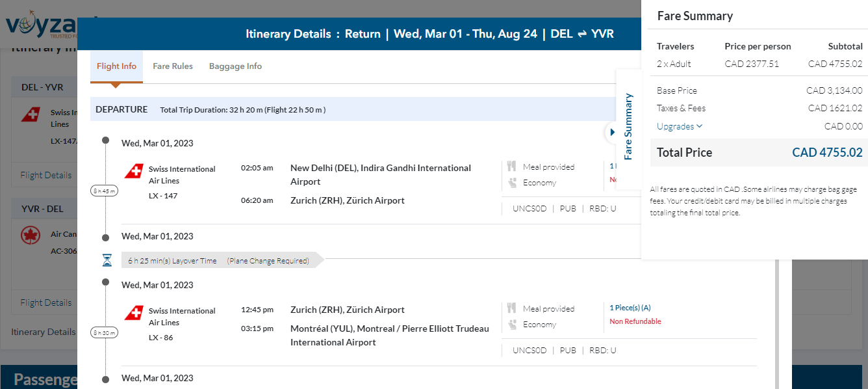Open Flight Details under the DEL - YVR card
The height and width of the screenshot is (389, 868).
(45, 175)
